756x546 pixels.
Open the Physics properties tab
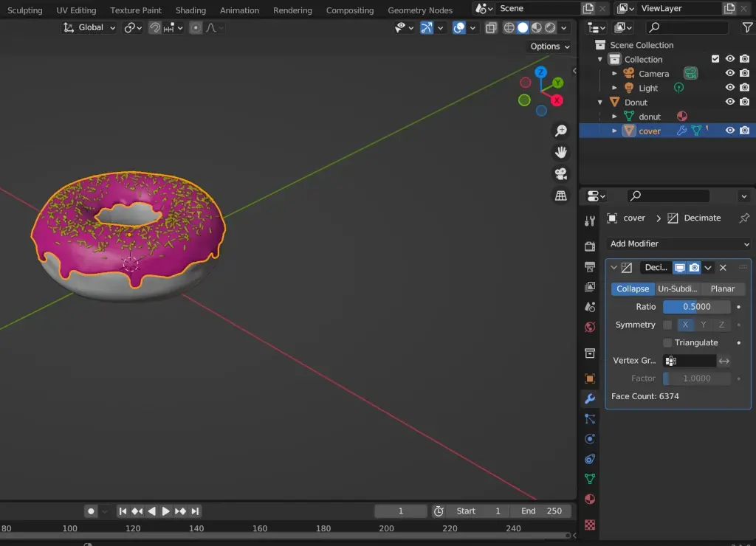coord(590,439)
